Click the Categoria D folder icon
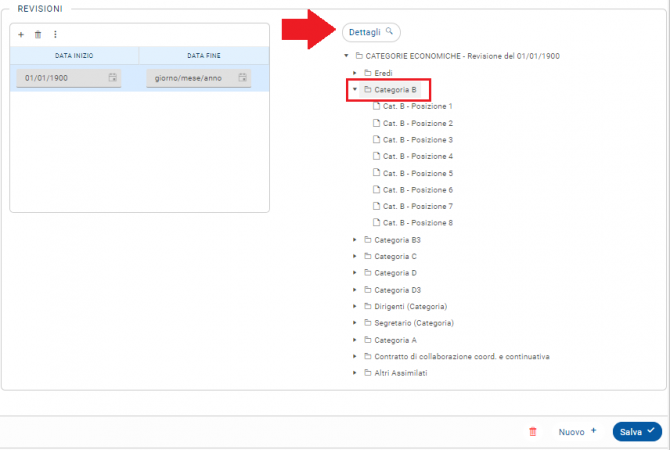Screen dimensions: 670x450 pyautogui.click(x=367, y=273)
